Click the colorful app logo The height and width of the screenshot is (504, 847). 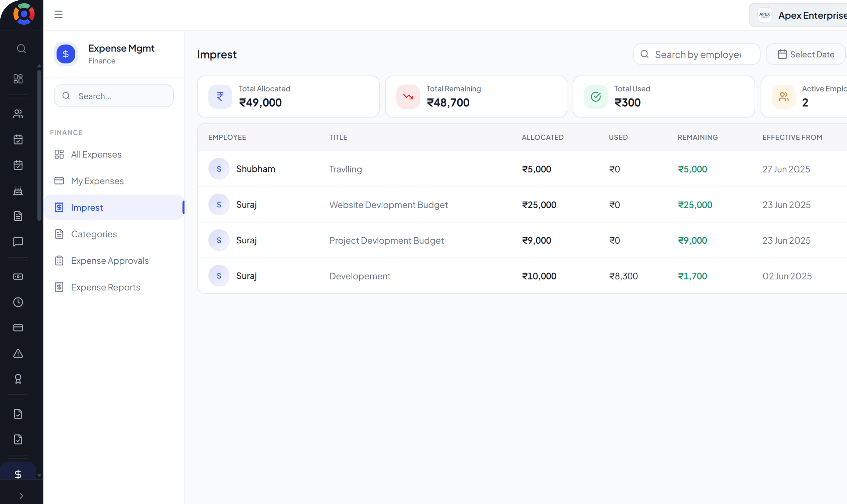click(24, 14)
